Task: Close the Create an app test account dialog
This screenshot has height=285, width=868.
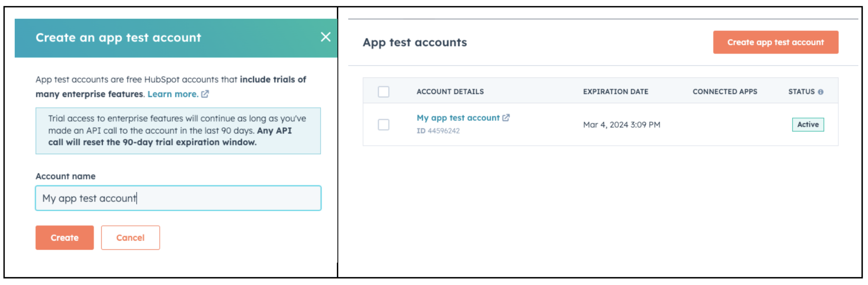Action: pyautogui.click(x=326, y=37)
